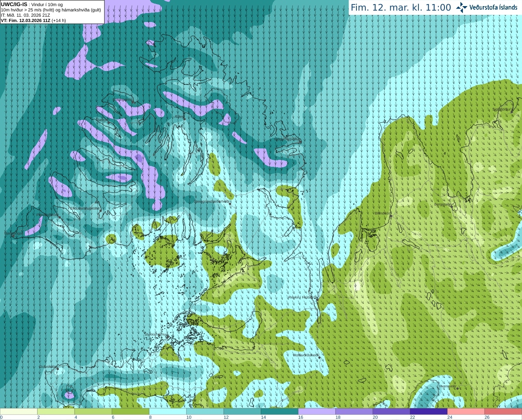Click the Steingrímsfjarðarheiði station label

tap(212, 201)
